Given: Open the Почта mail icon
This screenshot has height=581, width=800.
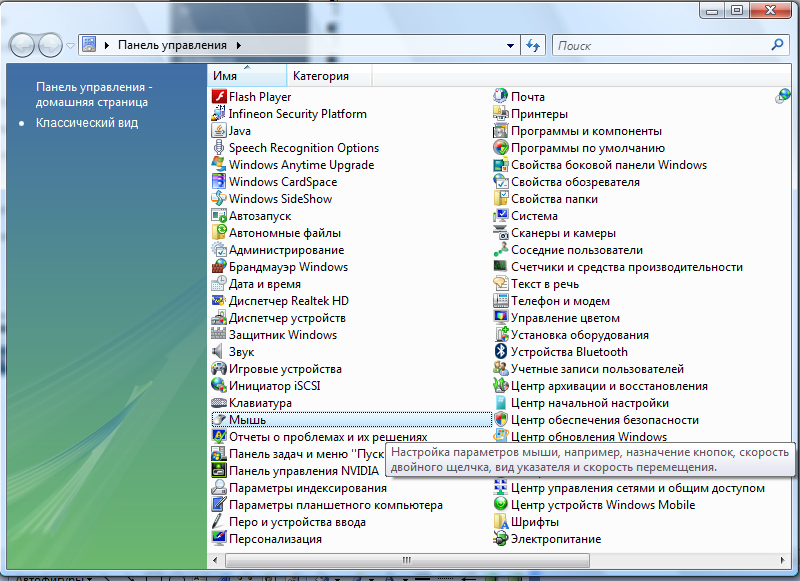Looking at the screenshot, I should (501, 97).
